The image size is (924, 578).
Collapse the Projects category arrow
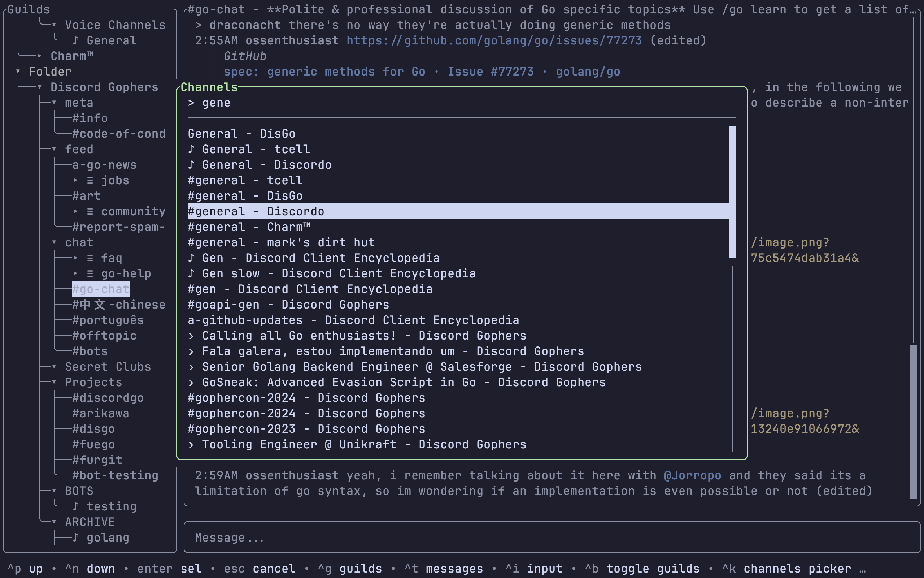54,382
